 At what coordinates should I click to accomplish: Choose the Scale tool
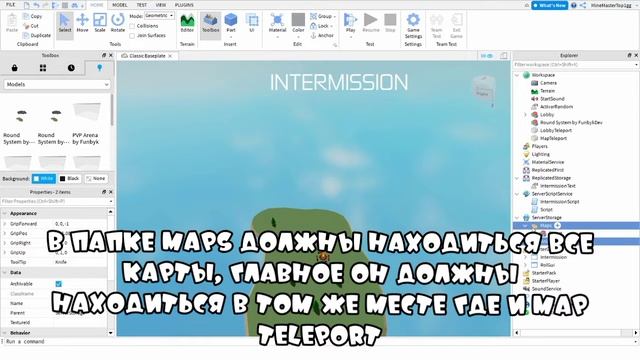point(100,24)
